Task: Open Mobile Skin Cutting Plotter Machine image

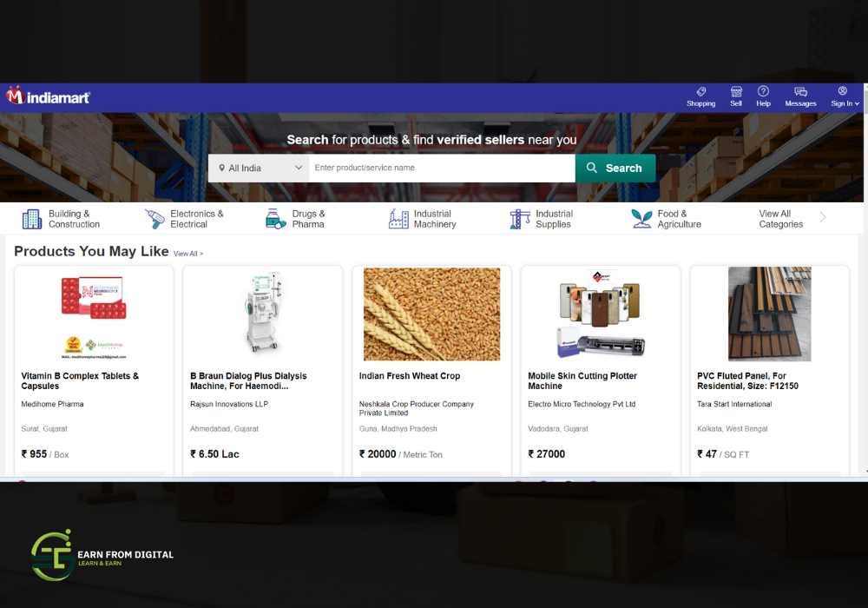Action: [600, 314]
